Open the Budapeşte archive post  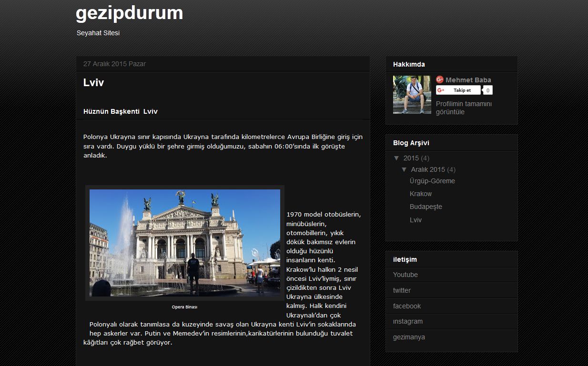[426, 207]
